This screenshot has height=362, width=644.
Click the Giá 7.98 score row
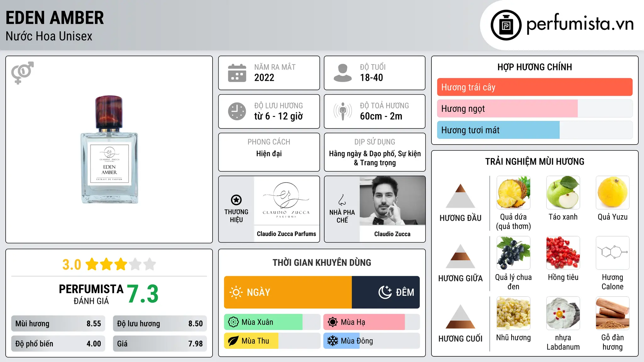point(160,343)
